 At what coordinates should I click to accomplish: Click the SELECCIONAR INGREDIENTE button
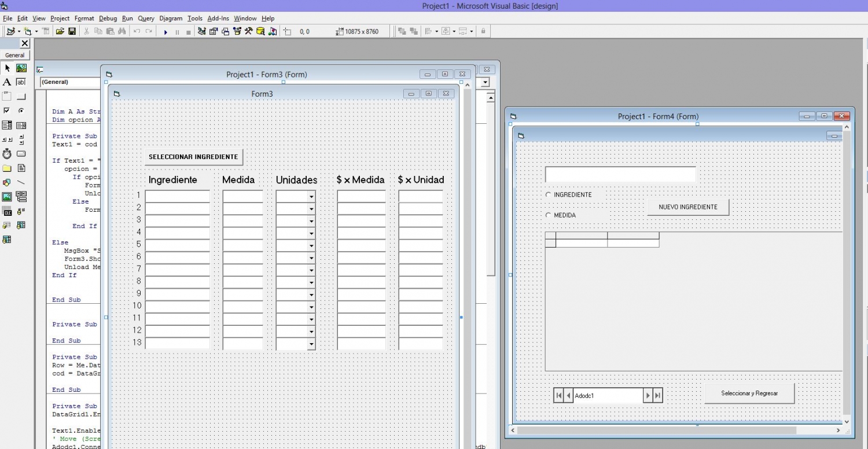pos(193,157)
